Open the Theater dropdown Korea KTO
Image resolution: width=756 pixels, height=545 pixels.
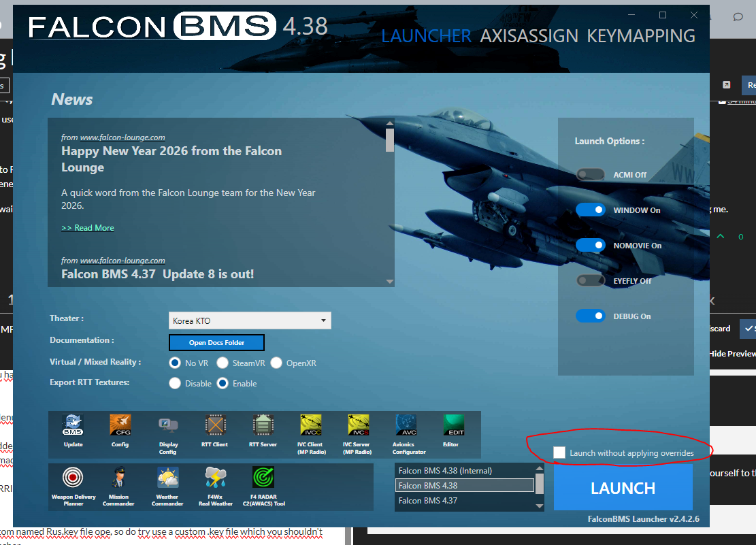pyautogui.click(x=250, y=320)
